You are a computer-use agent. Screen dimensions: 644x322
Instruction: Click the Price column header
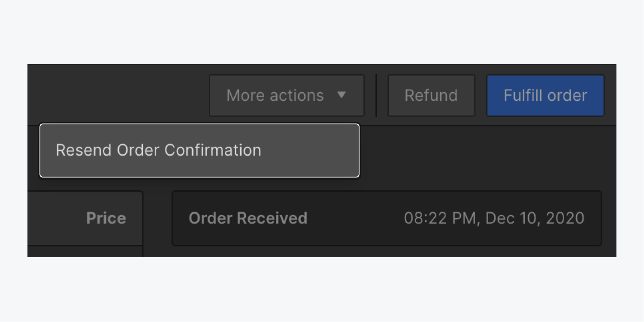tap(106, 218)
